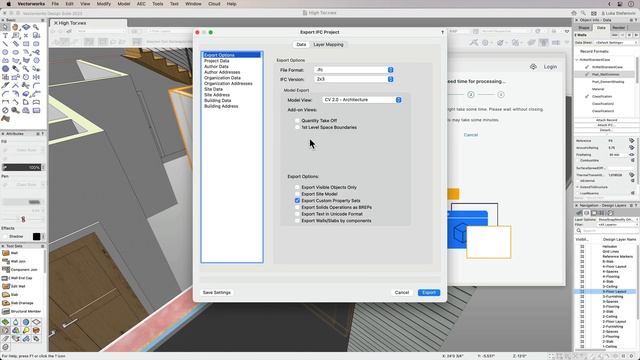The width and height of the screenshot is (640, 360).
Task: Open the AEC menu
Action: (x=141, y=4)
